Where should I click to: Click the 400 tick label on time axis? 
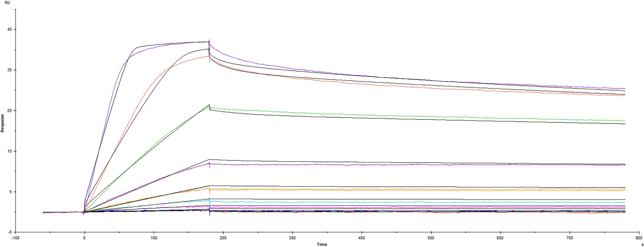tap(362, 238)
